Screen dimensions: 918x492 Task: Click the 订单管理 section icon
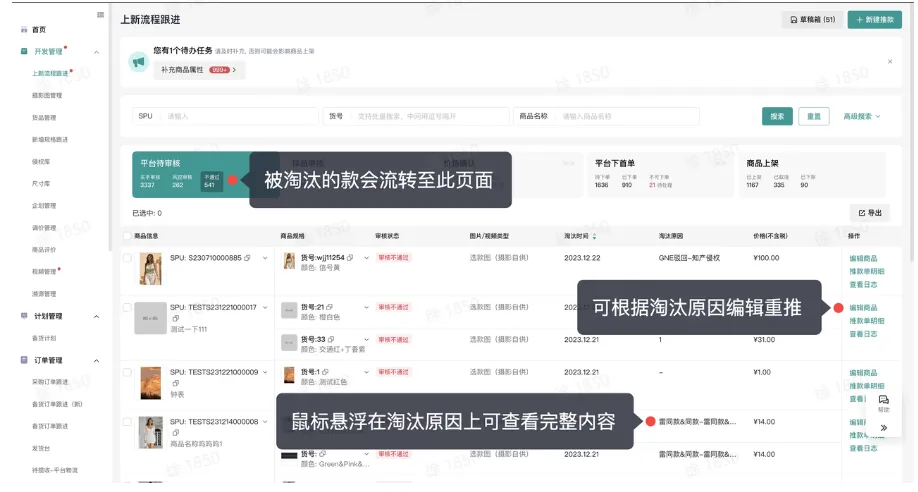pyautogui.click(x=24, y=360)
